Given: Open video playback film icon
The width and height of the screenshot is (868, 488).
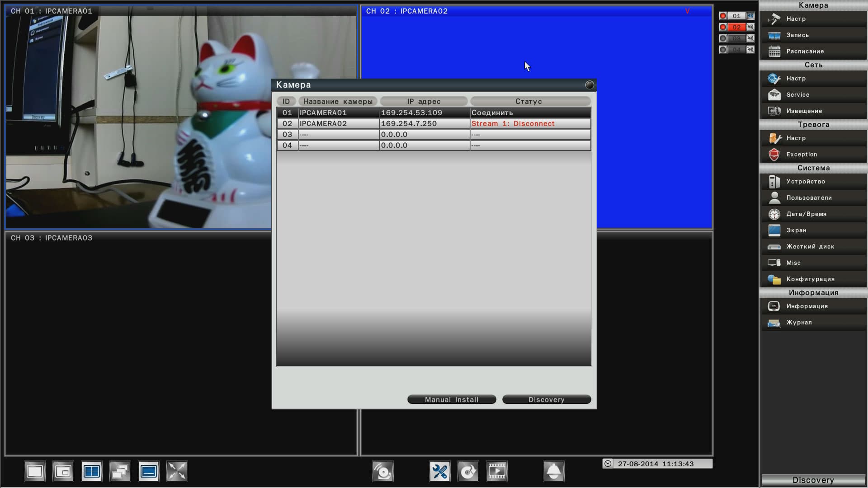Looking at the screenshot, I should click(496, 472).
